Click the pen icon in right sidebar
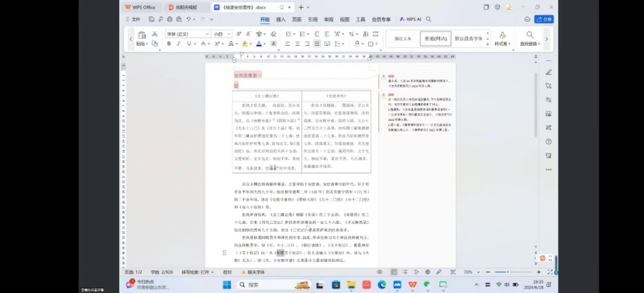644x293 pixels. pyautogui.click(x=549, y=72)
